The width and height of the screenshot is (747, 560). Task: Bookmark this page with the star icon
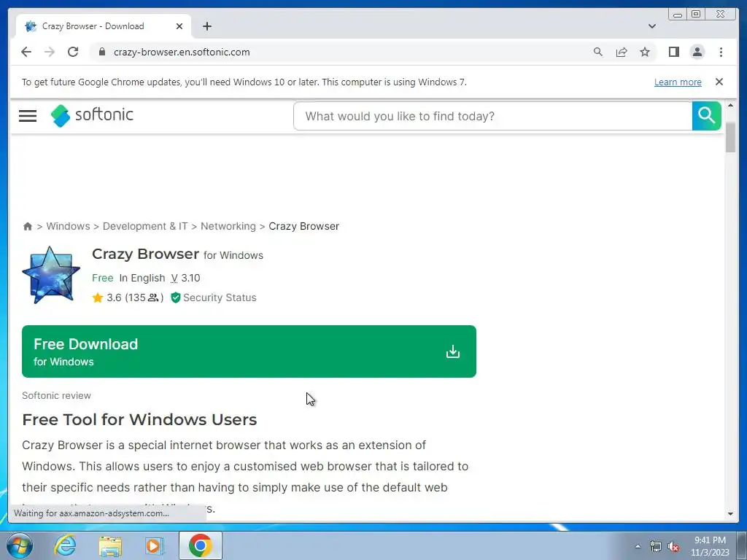pyautogui.click(x=645, y=52)
